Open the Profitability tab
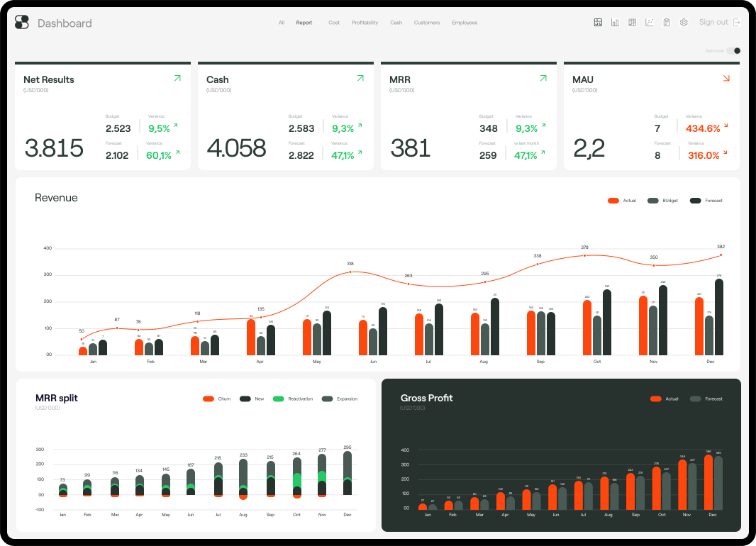 [365, 23]
